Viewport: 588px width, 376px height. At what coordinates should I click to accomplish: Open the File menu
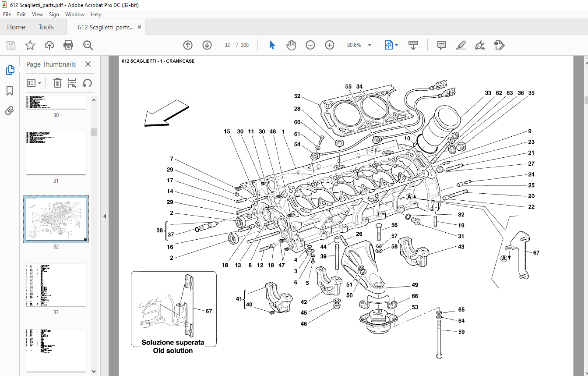tap(7, 14)
